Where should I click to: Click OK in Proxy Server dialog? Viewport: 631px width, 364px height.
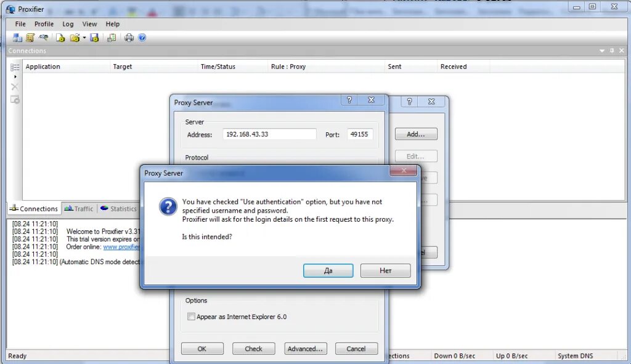202,349
